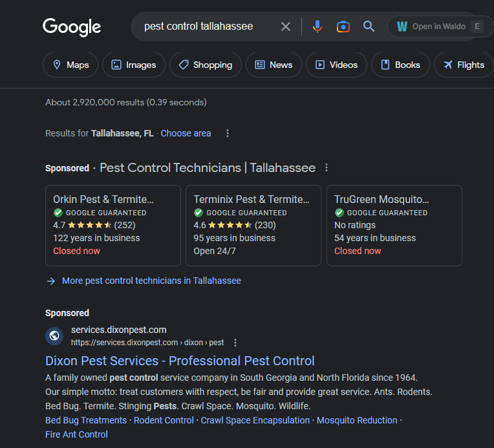Open options menu for sponsored Pest Control Technicians

click(x=327, y=168)
